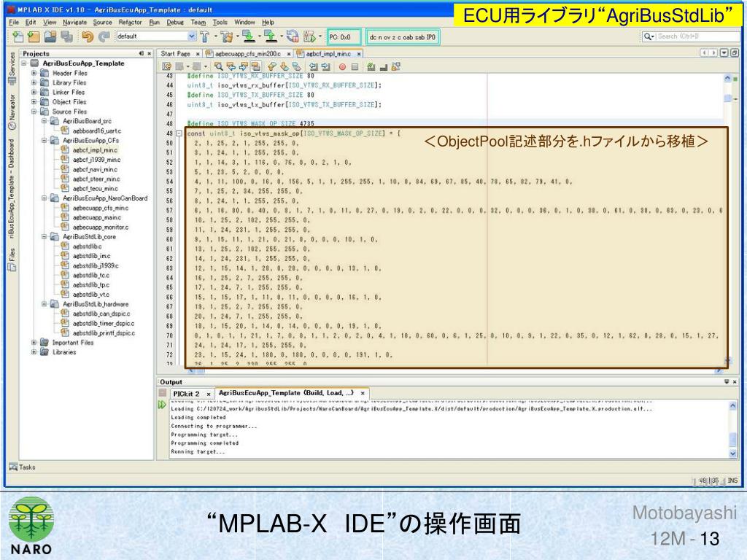Click Find Next Occurrence editor icon

(x=244, y=66)
